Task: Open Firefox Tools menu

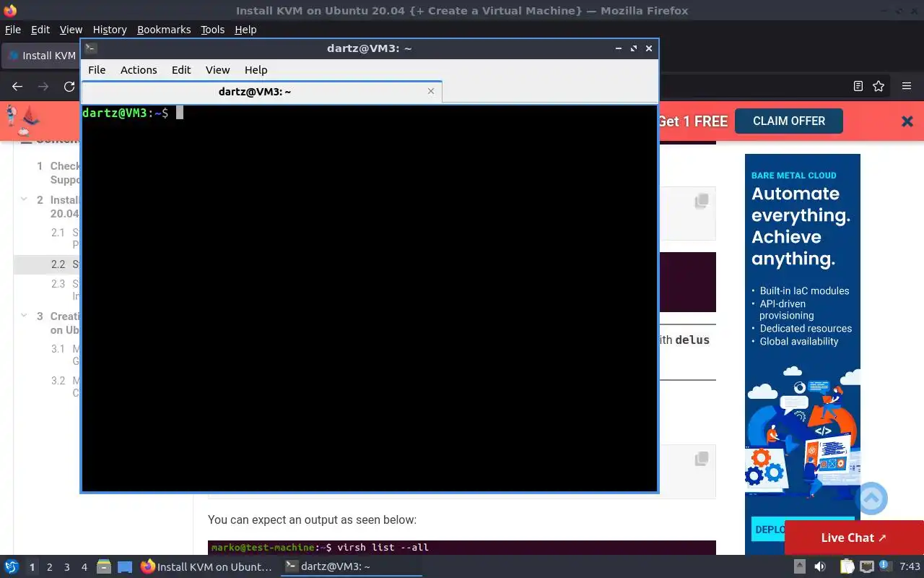Action: [x=212, y=30]
